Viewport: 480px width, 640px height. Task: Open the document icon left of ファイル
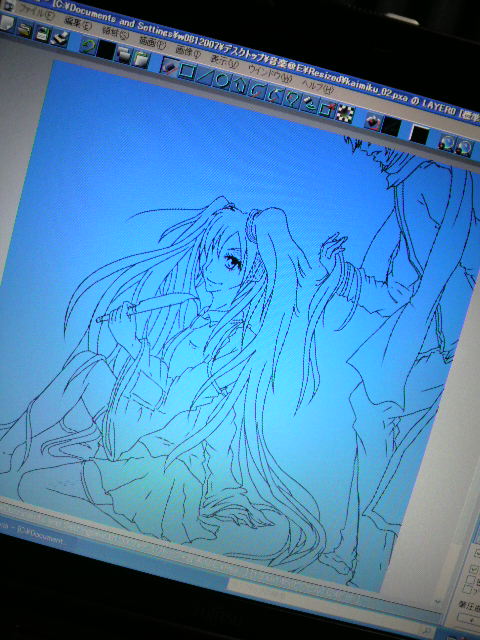pos(8,5)
